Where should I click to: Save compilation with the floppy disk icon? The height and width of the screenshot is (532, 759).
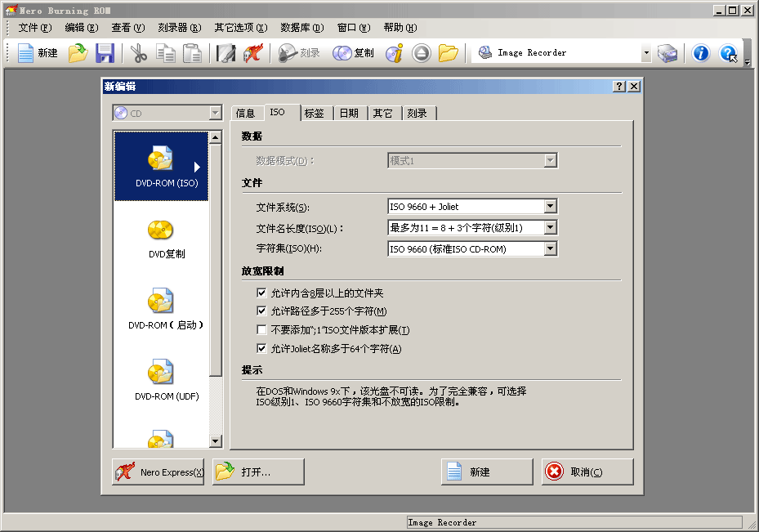coord(105,53)
